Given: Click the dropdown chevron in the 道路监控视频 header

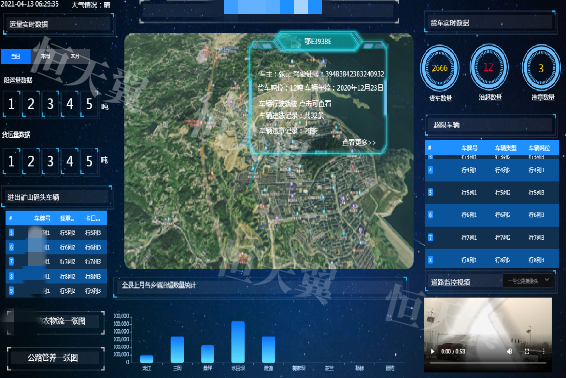Looking at the screenshot, I should click(547, 280).
